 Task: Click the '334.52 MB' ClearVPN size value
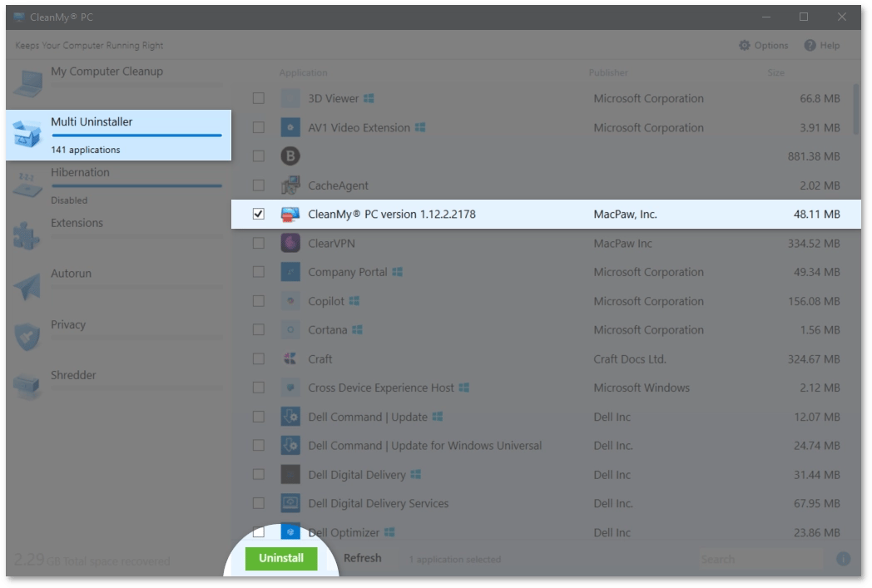(x=814, y=243)
